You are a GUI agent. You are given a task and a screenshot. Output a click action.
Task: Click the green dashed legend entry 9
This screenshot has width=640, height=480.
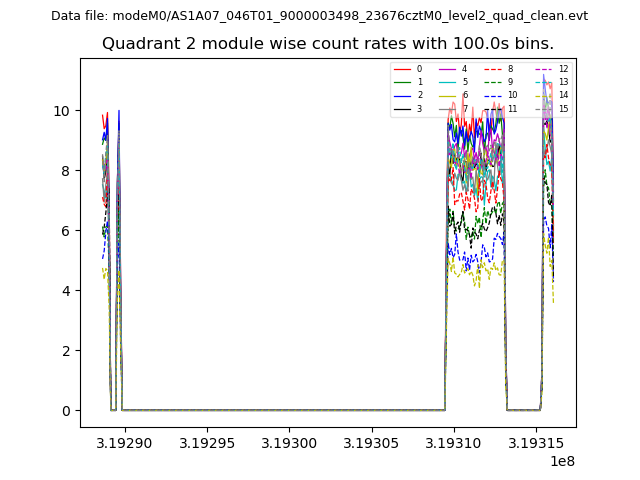pyautogui.click(x=493, y=82)
